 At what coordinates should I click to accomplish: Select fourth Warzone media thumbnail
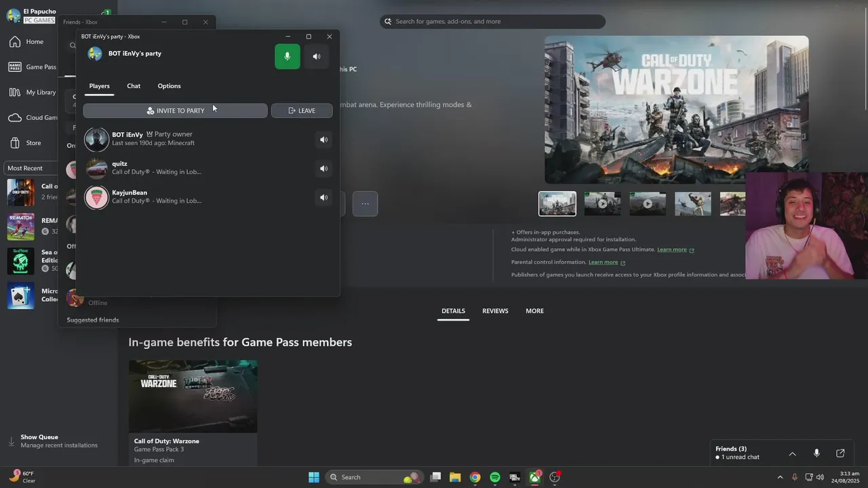[x=693, y=204]
